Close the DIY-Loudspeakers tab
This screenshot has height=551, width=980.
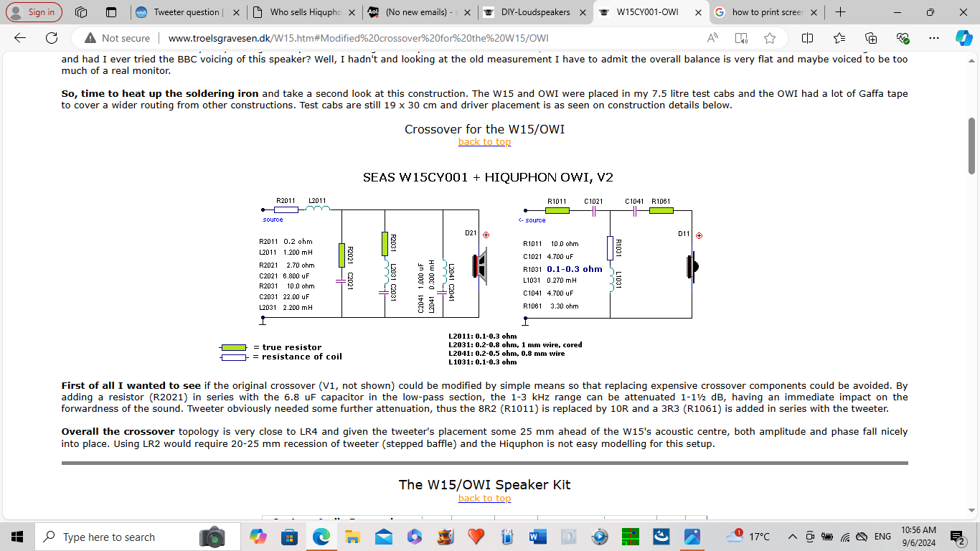point(582,12)
